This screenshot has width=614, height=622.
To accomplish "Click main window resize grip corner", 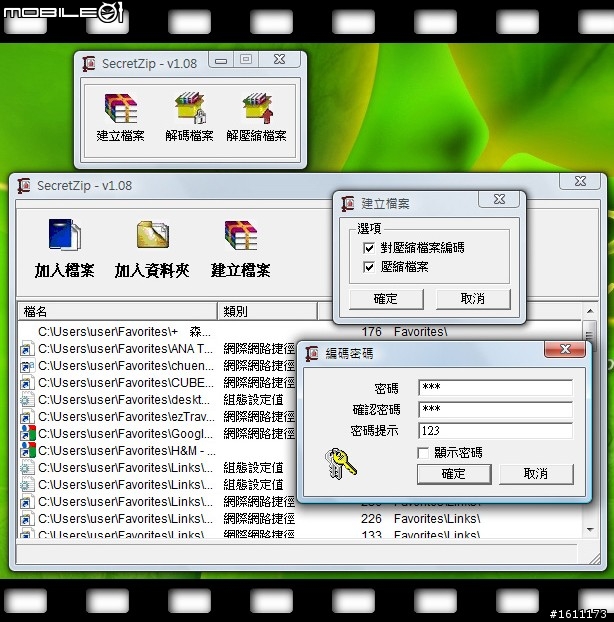I will coord(595,558).
